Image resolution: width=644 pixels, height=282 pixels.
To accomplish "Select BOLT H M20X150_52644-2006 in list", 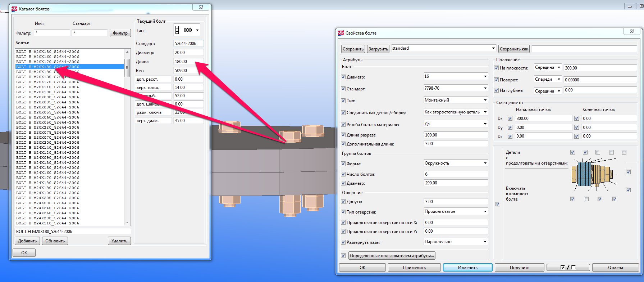I will point(47,52).
